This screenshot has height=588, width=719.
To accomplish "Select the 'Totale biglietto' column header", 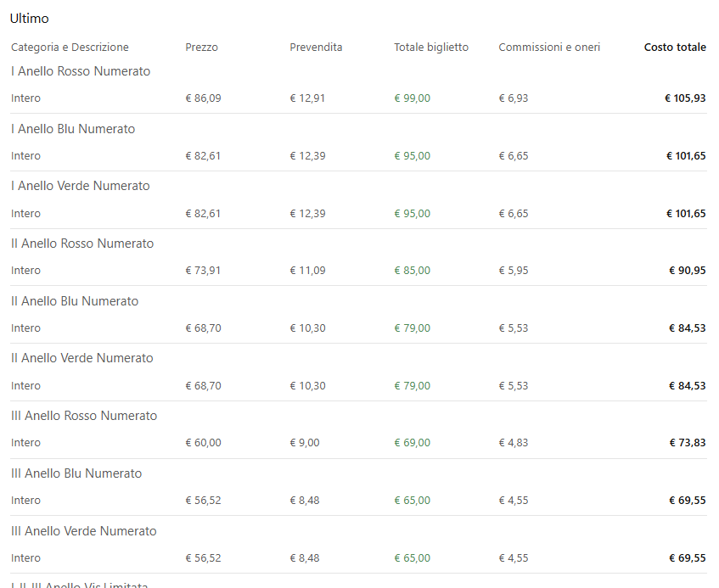I will point(431,48).
